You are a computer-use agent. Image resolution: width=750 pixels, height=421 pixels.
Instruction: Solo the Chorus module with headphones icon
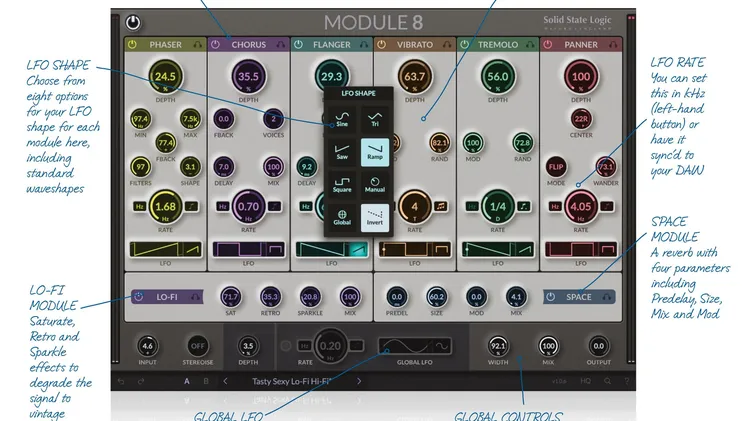pyautogui.click(x=281, y=44)
